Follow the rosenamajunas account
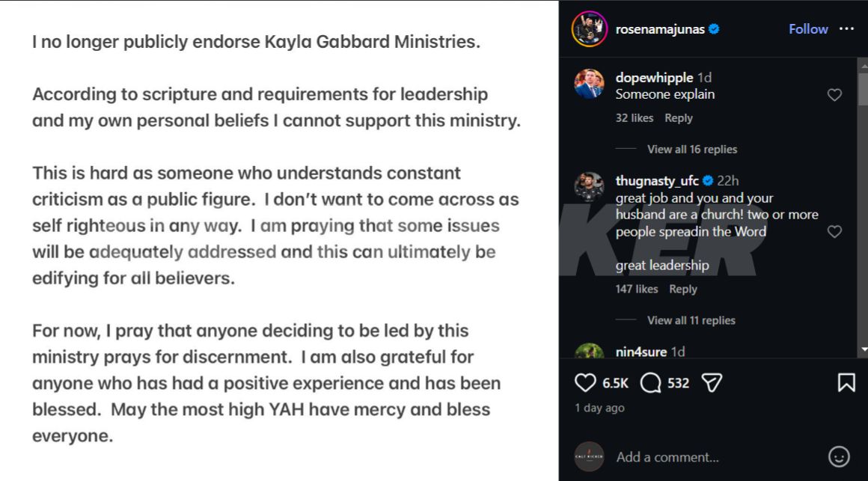The height and width of the screenshot is (481, 868). tap(808, 28)
